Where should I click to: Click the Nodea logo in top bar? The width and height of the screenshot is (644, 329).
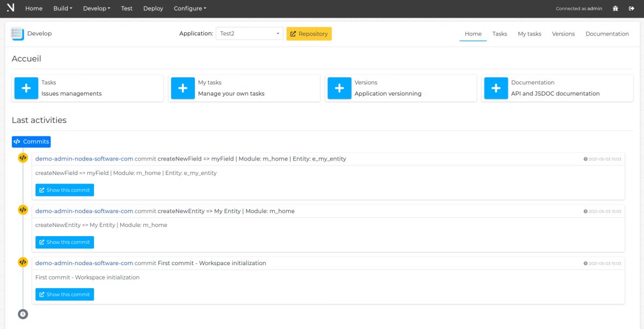tap(11, 8)
